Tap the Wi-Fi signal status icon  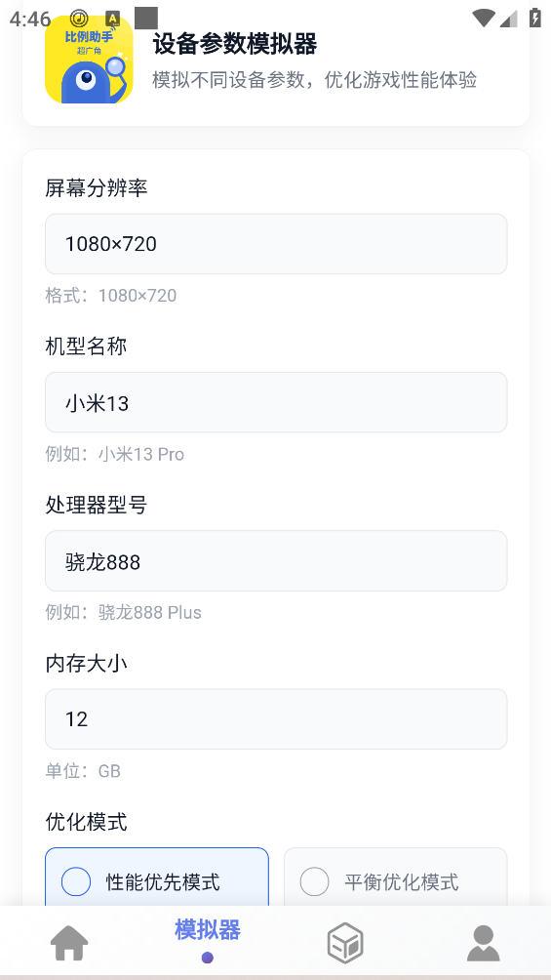click(484, 19)
